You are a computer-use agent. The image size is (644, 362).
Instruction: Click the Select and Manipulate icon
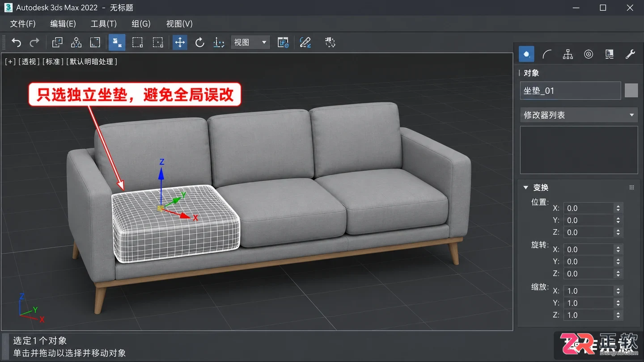coord(305,42)
